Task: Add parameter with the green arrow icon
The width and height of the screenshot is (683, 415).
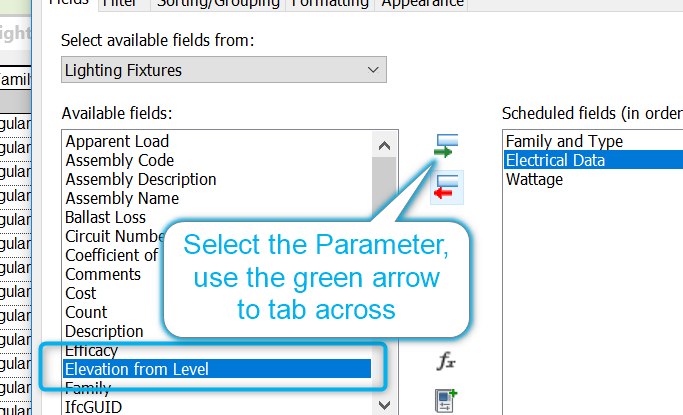Action: click(446, 146)
